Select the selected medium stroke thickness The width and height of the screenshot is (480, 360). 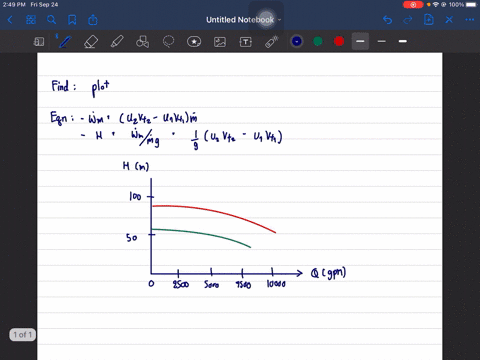tap(360, 41)
